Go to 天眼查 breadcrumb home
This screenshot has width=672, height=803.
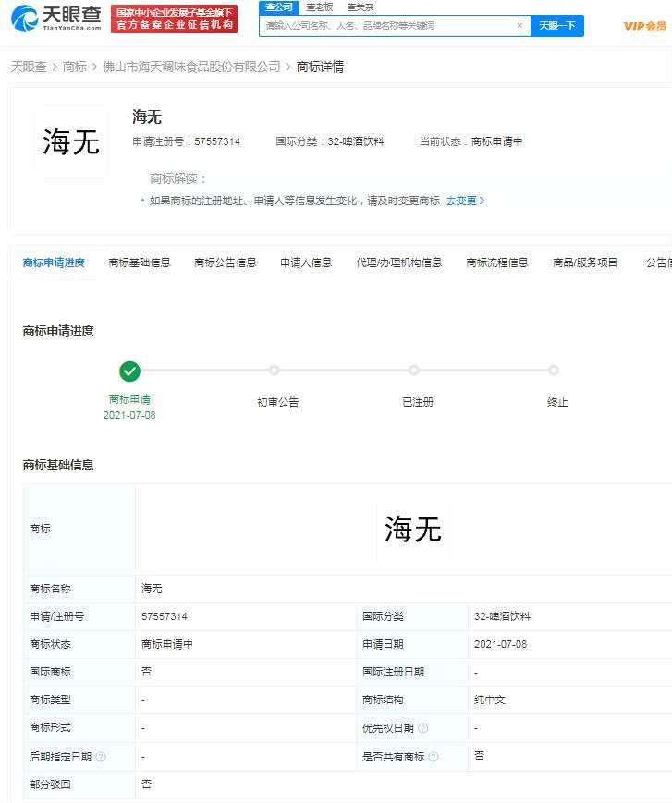point(29,67)
